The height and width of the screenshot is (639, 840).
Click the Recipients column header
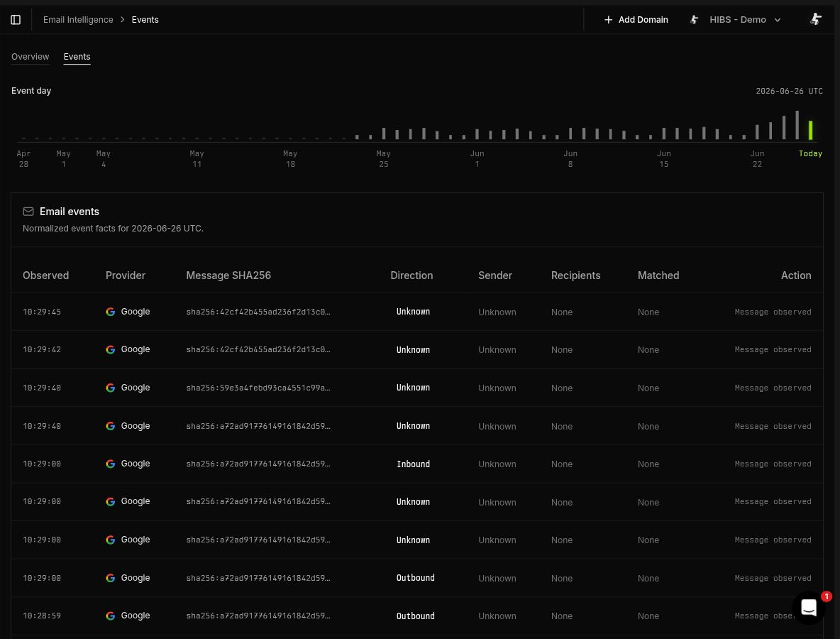575,275
